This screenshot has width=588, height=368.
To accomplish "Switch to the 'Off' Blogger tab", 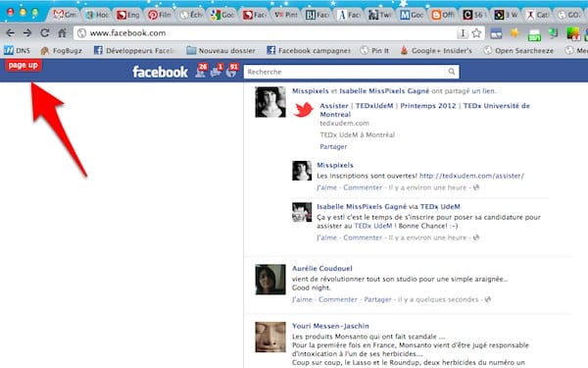I will pyautogui.click(x=443, y=15).
